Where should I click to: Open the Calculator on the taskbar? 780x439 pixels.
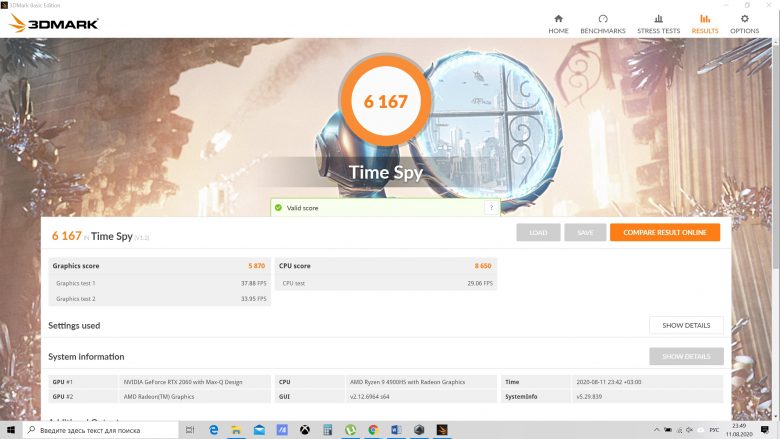[x=327, y=430]
